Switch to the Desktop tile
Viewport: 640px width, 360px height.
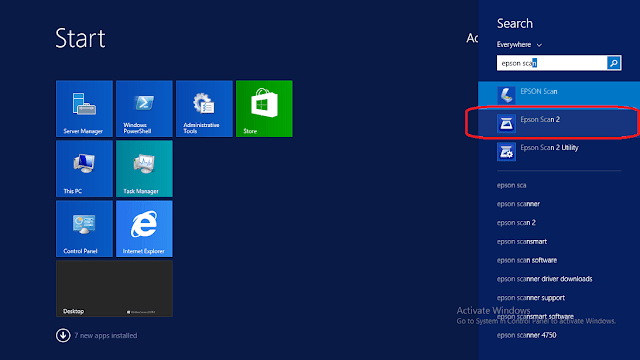click(114, 289)
